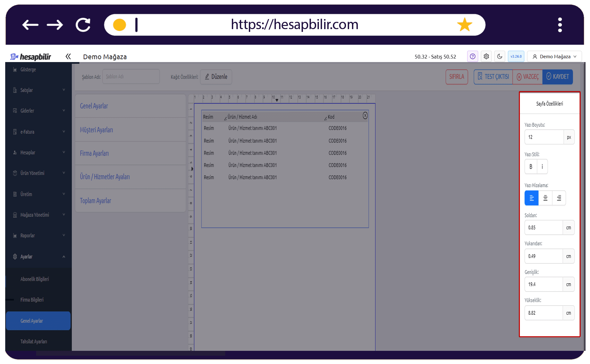The height and width of the screenshot is (364, 590).
Task: Click the bookmark star in address bar
Action: (x=464, y=25)
